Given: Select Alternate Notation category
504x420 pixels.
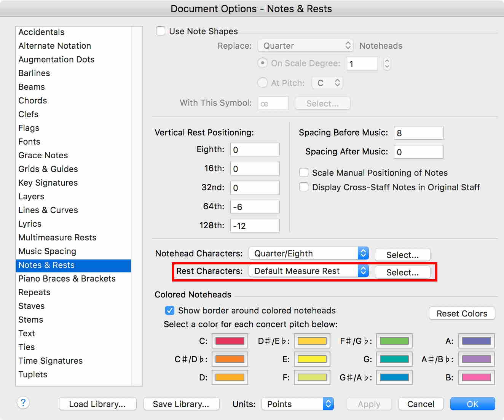Looking at the screenshot, I should coord(73,46).
